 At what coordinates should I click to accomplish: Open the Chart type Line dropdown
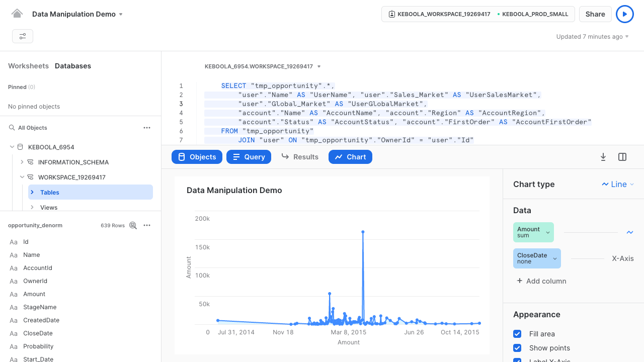click(618, 184)
